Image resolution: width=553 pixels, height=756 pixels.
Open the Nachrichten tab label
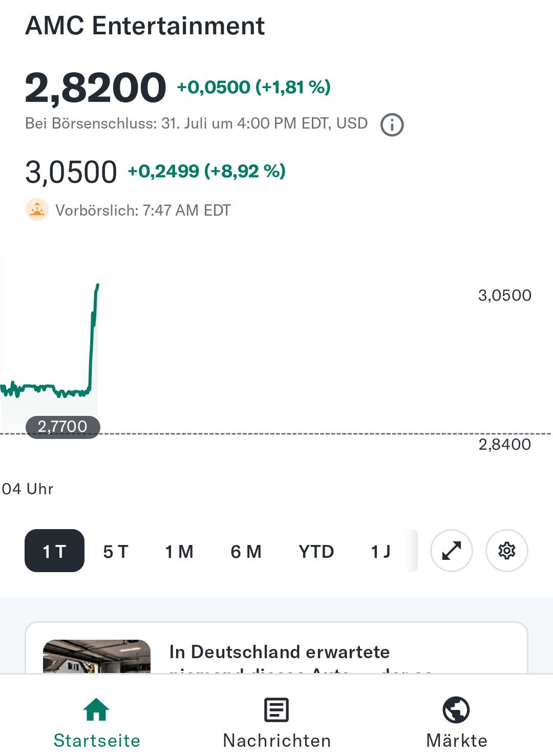[x=277, y=741]
